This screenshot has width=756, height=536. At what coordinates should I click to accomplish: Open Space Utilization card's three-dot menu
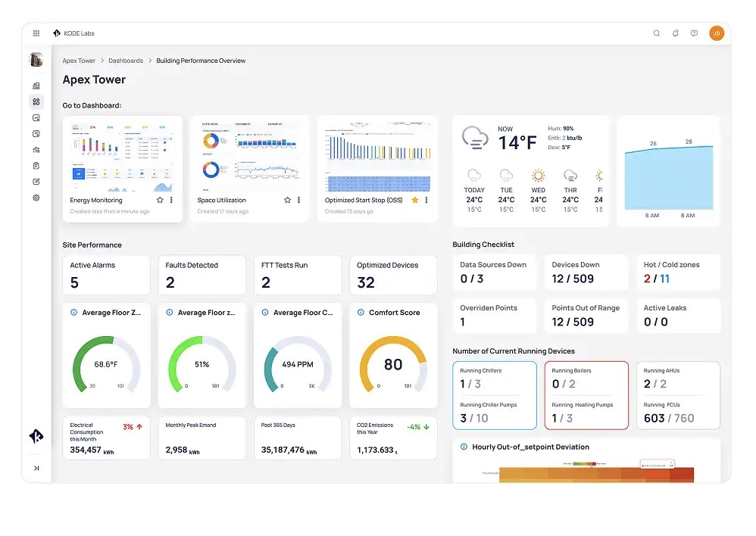(x=299, y=200)
